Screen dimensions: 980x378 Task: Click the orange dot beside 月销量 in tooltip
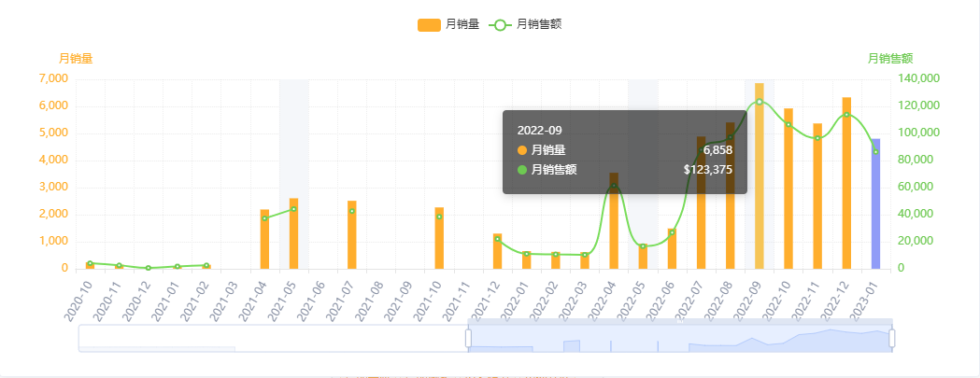(522, 150)
